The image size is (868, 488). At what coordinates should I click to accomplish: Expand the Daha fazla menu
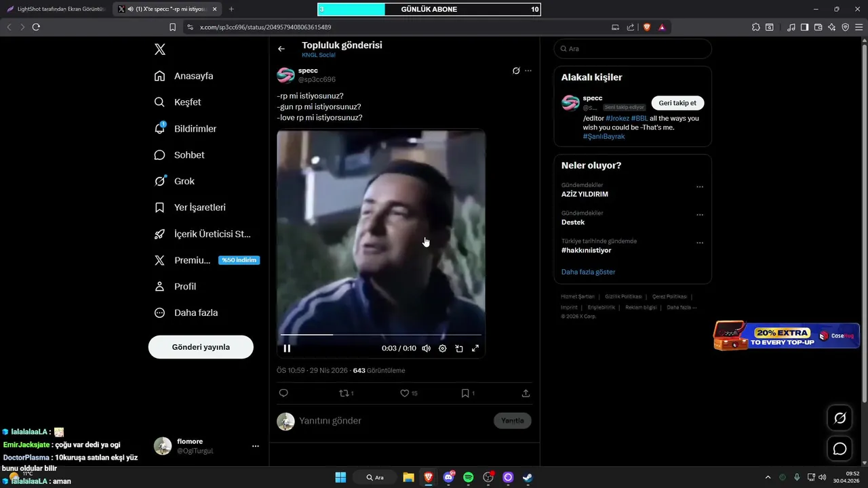tap(186, 313)
